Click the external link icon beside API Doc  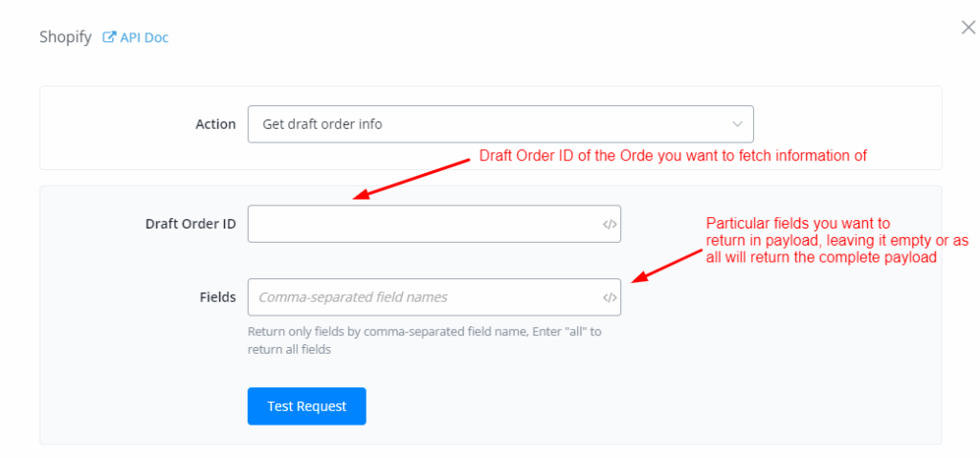coord(109,38)
